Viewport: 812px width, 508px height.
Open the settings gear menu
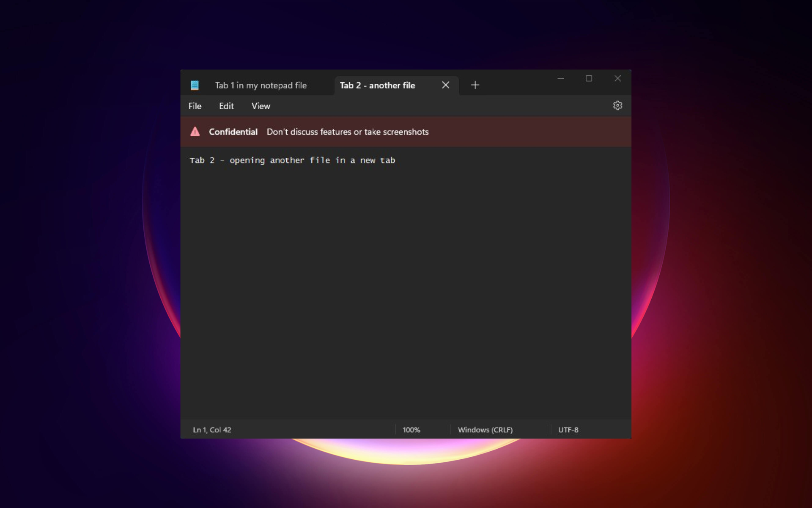(x=617, y=105)
